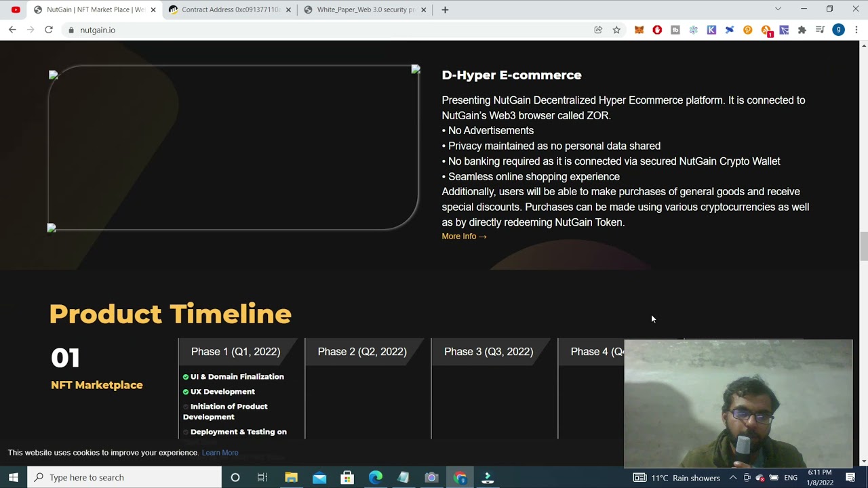Open the Mail app on taskbar

click(x=319, y=477)
